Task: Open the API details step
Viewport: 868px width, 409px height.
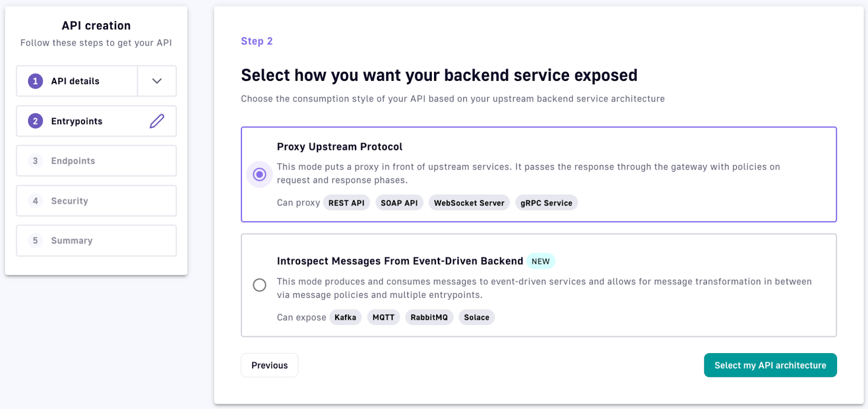Action: (x=75, y=81)
